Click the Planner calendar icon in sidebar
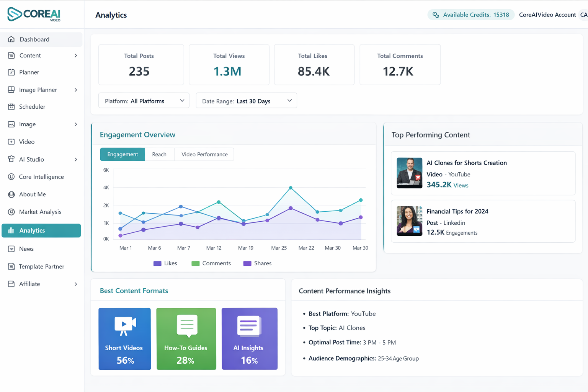The height and width of the screenshot is (392, 588). [11, 72]
